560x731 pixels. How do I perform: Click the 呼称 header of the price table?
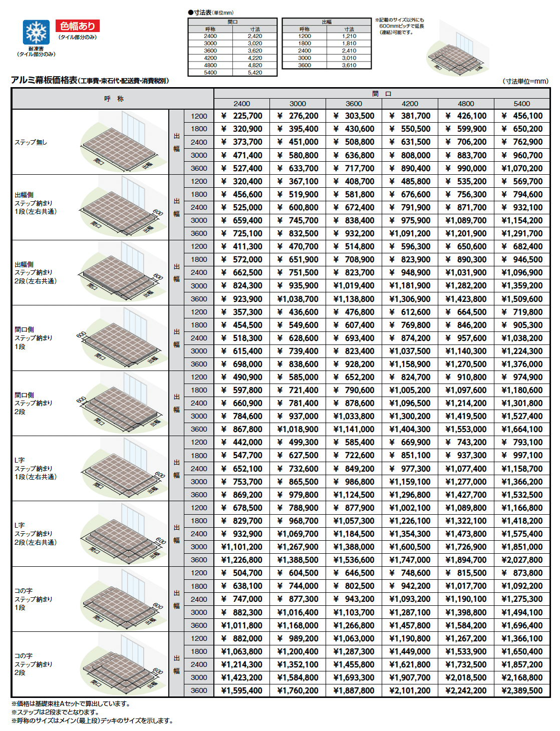pyautogui.click(x=114, y=99)
